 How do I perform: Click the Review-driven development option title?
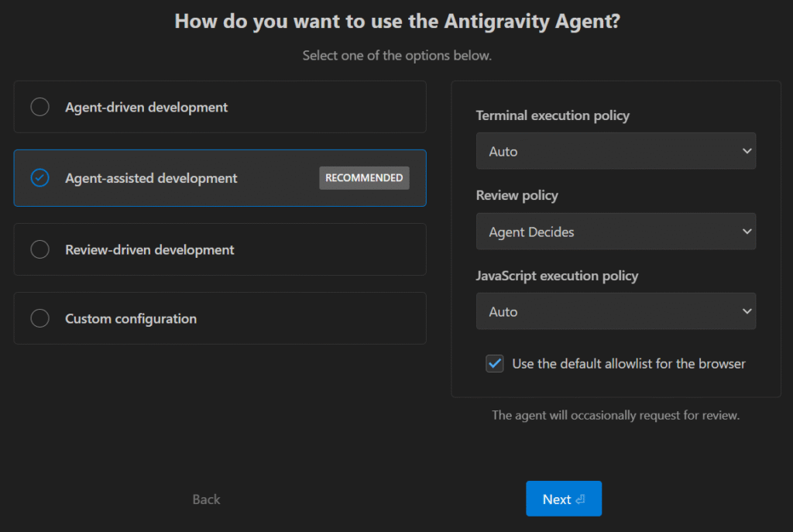tap(149, 249)
